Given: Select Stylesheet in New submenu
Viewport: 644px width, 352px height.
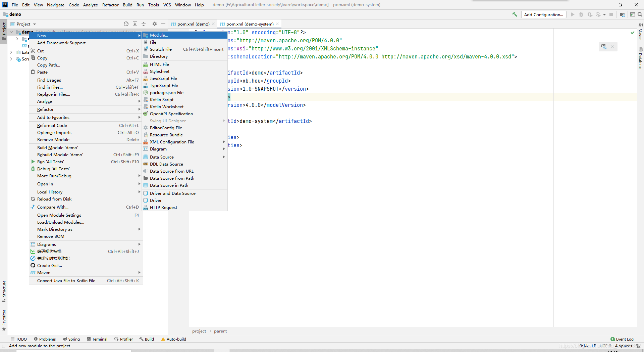Looking at the screenshot, I should [185, 71].
